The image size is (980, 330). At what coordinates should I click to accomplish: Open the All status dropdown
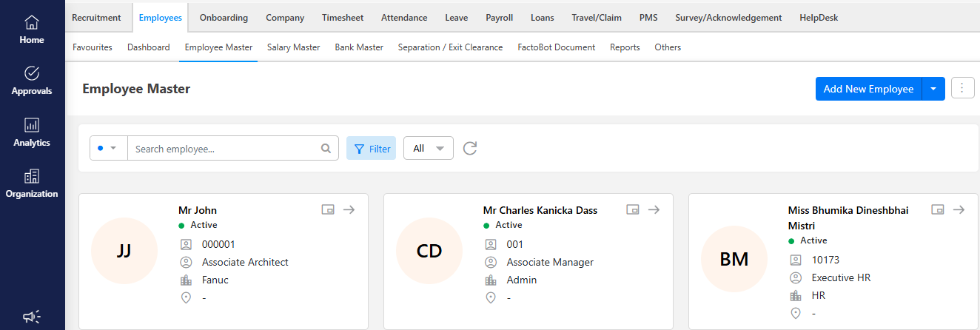429,149
